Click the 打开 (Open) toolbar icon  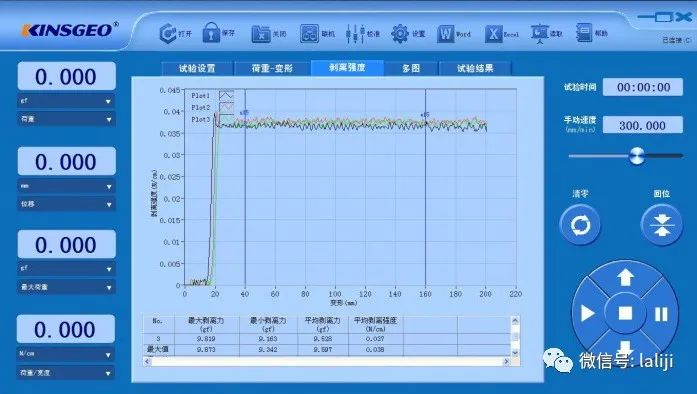click(x=168, y=33)
